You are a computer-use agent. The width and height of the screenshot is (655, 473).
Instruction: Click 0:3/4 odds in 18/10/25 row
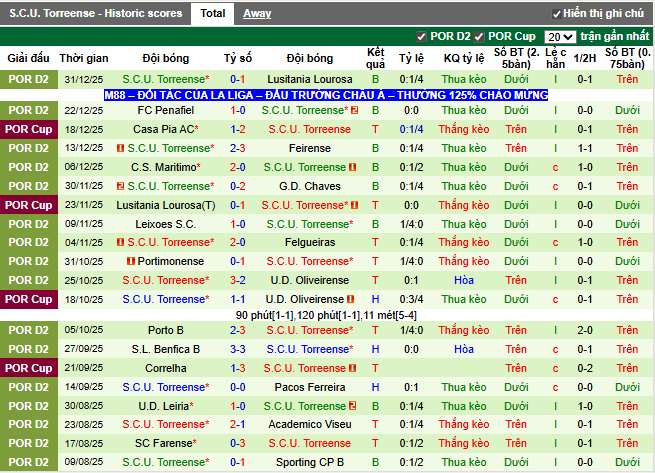tap(411, 299)
